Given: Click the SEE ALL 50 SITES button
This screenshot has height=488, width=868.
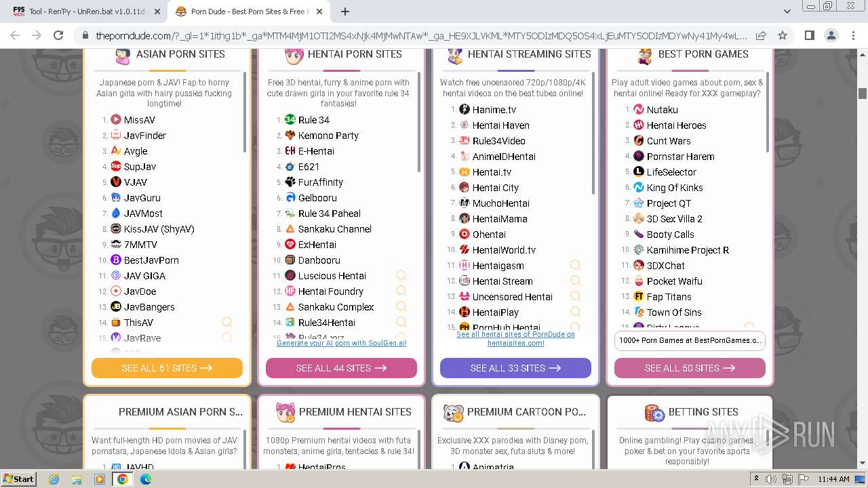Looking at the screenshot, I should (690, 368).
